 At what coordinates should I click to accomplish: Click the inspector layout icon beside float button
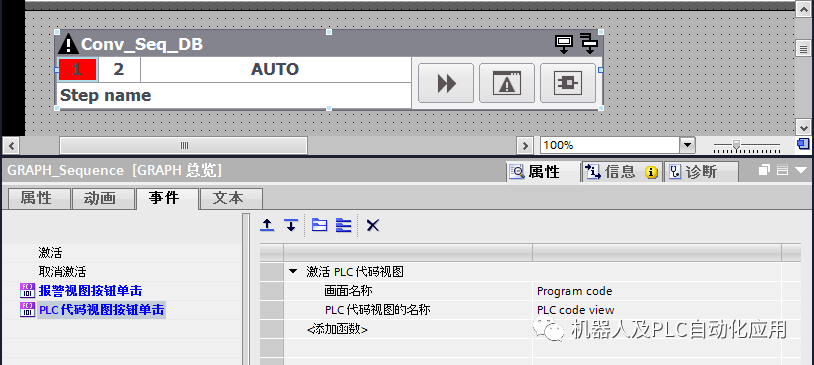click(x=783, y=170)
